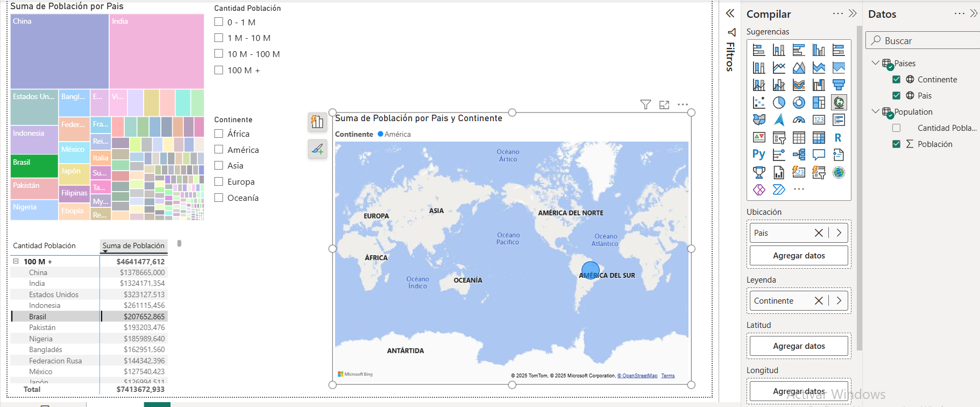Image resolution: width=980 pixels, height=407 pixels.
Task: Collapse the 100 M + matrix row
Action: (16, 261)
